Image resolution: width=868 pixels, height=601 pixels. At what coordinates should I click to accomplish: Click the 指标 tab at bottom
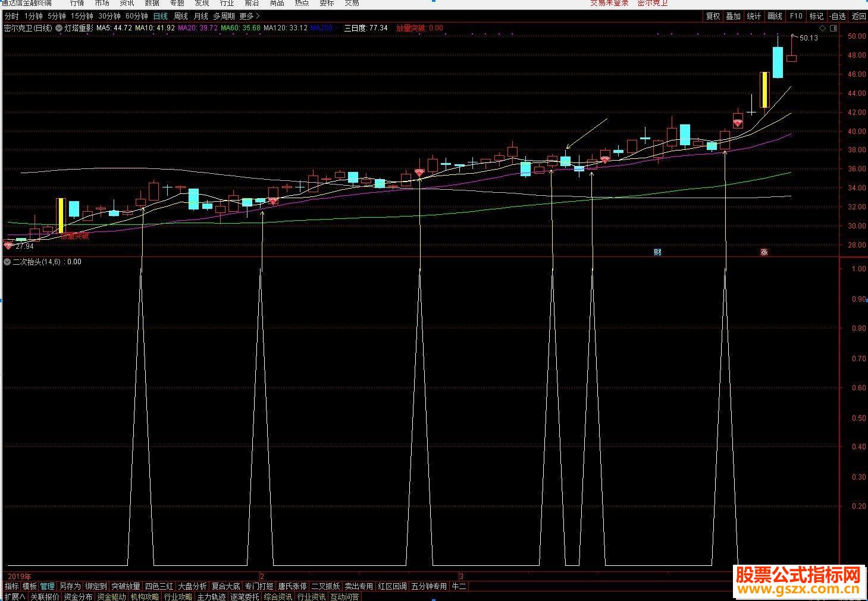point(11,587)
